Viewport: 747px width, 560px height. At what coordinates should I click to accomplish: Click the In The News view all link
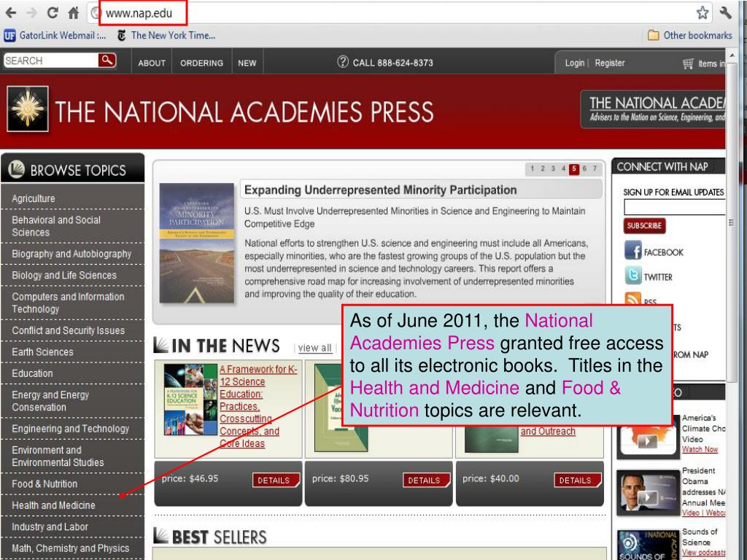pyautogui.click(x=314, y=348)
